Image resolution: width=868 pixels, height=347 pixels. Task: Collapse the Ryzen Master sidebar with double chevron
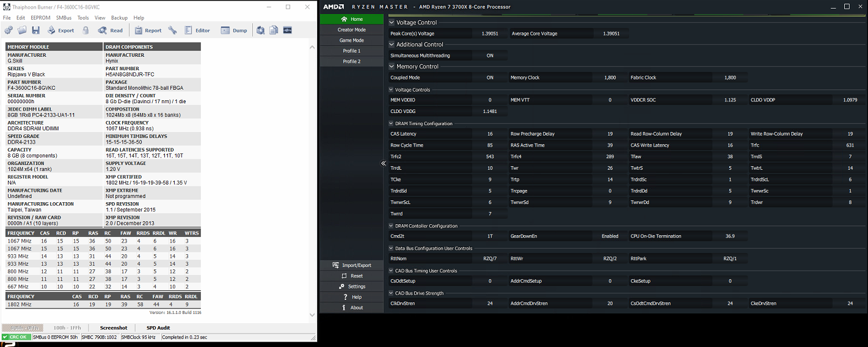pos(384,163)
